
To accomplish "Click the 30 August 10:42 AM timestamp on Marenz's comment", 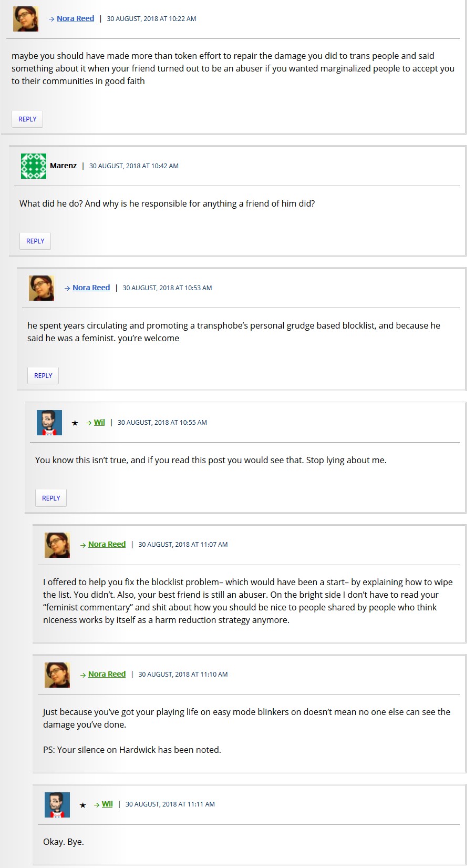I will pyautogui.click(x=134, y=166).
